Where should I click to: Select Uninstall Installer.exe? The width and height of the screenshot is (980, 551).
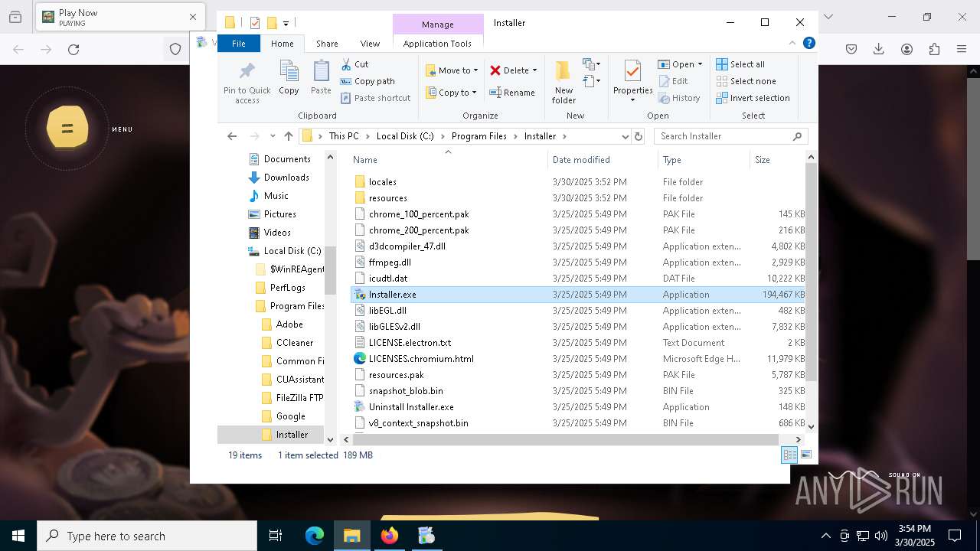410,407
